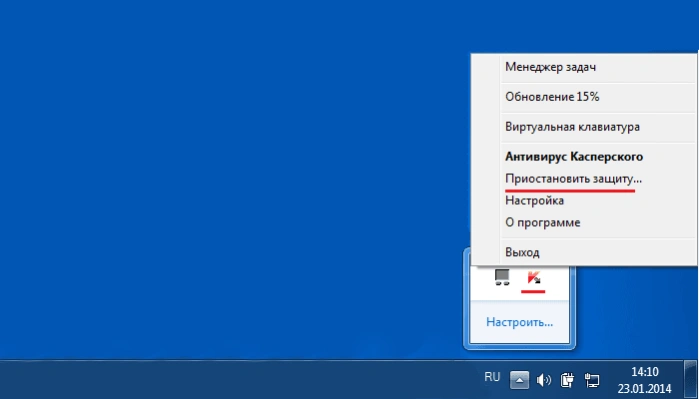Click the Kaspersky icon in the hidden tray popup
Viewport: 699px width, 399px height.
534,278
